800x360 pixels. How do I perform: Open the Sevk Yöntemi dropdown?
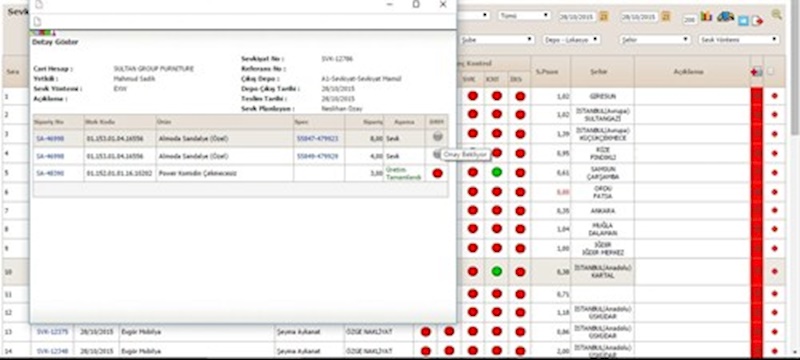pyautogui.click(x=739, y=39)
